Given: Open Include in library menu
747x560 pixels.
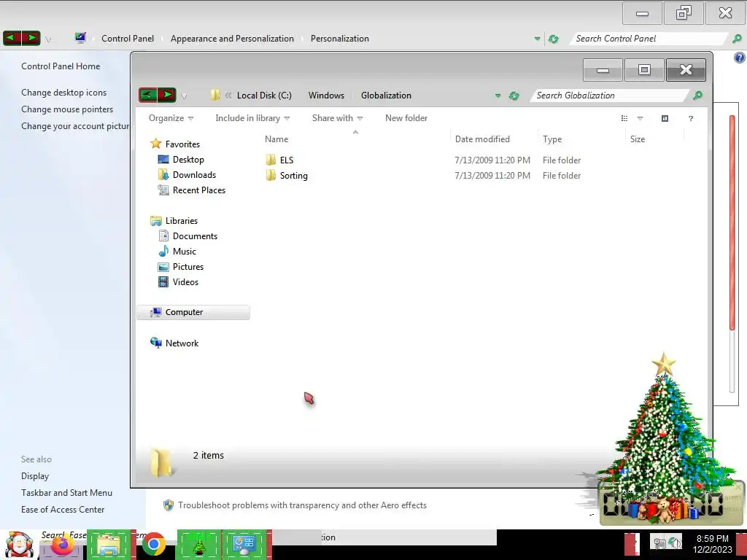Looking at the screenshot, I should (252, 118).
